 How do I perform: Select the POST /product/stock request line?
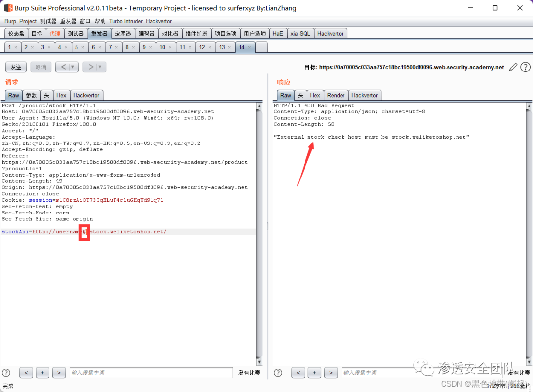point(49,106)
